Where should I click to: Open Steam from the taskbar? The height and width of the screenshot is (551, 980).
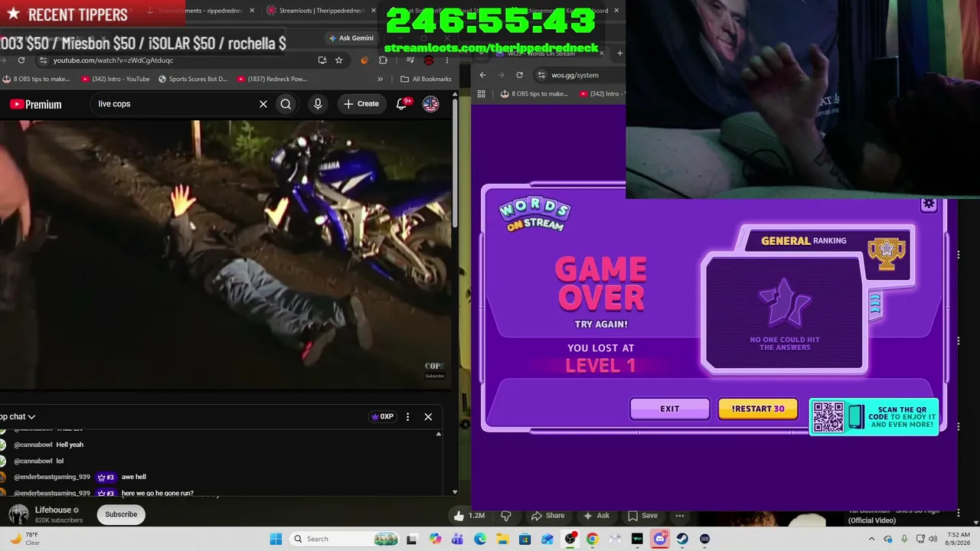(x=682, y=539)
